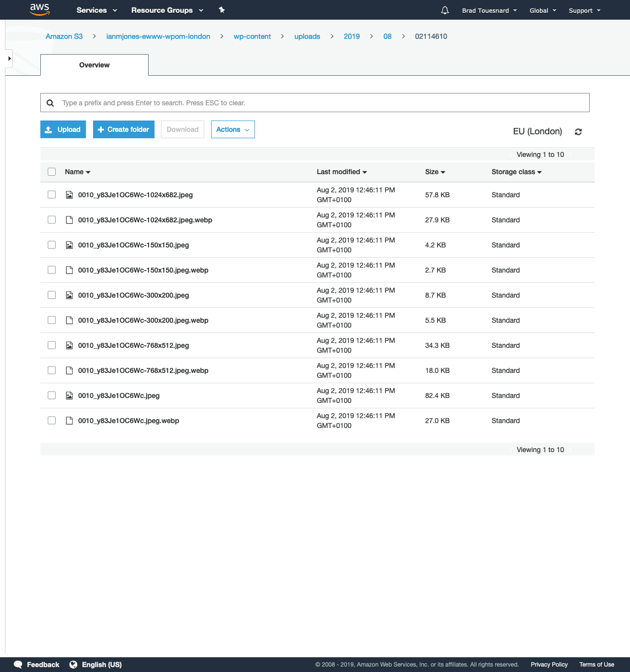
Task: Go to uploads breadcrumb folder
Action: [x=307, y=36]
